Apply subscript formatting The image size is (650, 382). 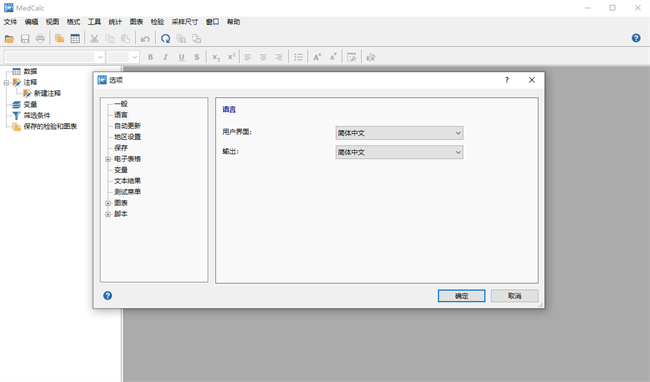point(216,57)
